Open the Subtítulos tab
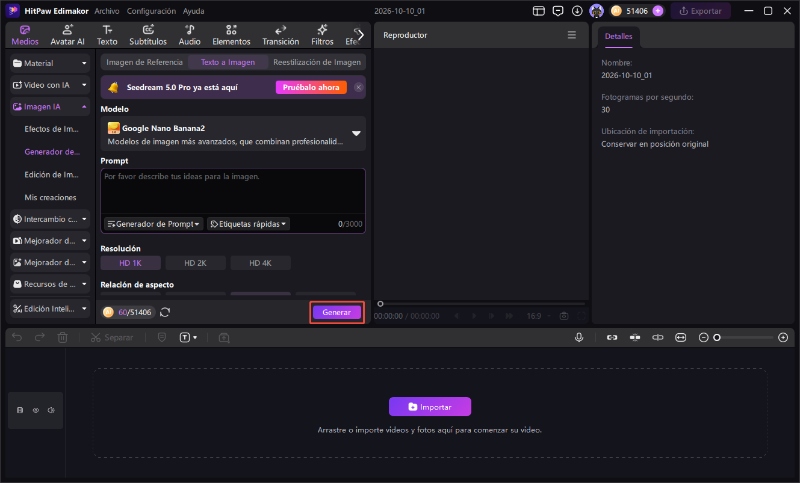Viewport: 800px width, 483px height. click(x=148, y=35)
